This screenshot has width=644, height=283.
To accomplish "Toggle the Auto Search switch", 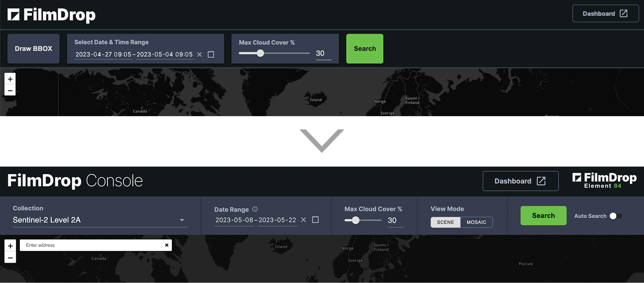I will pyautogui.click(x=615, y=216).
